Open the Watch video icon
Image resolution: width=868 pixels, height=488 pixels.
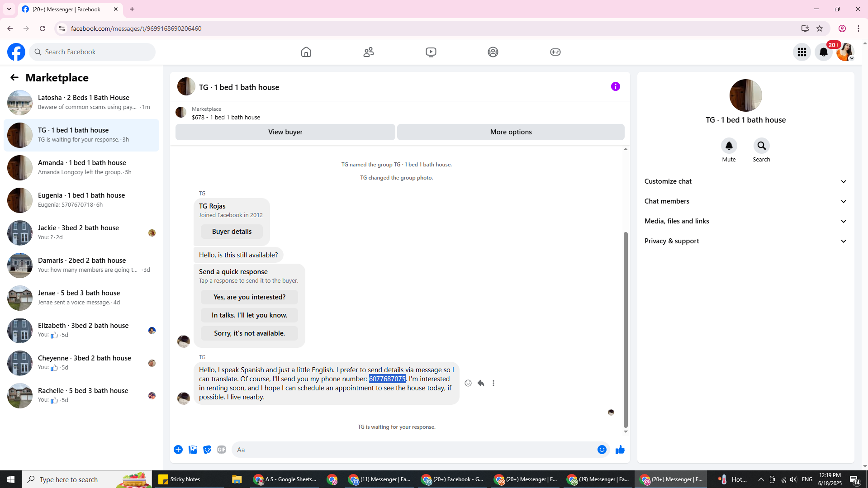coord(431,52)
